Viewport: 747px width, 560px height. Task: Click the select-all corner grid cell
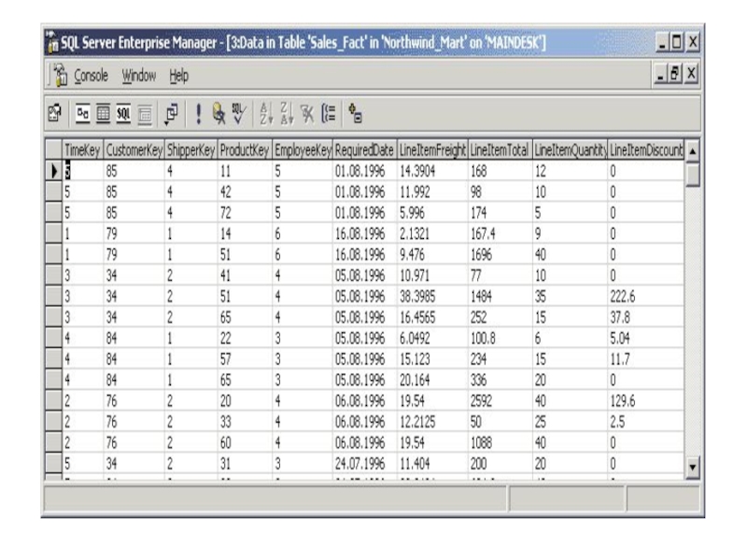(x=53, y=150)
